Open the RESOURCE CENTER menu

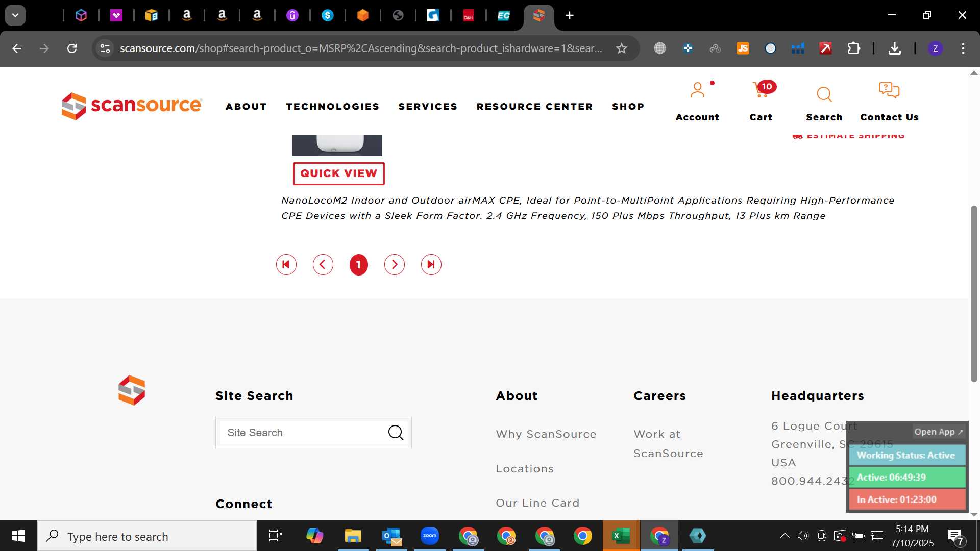[x=534, y=106]
